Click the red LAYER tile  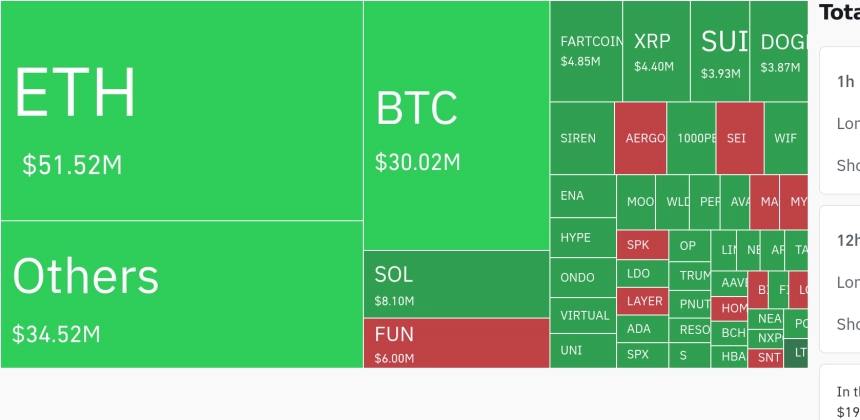coord(642,301)
